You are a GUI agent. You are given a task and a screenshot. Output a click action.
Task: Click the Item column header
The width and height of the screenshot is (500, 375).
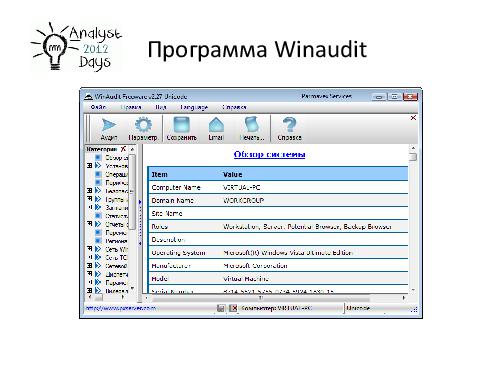coord(160,174)
